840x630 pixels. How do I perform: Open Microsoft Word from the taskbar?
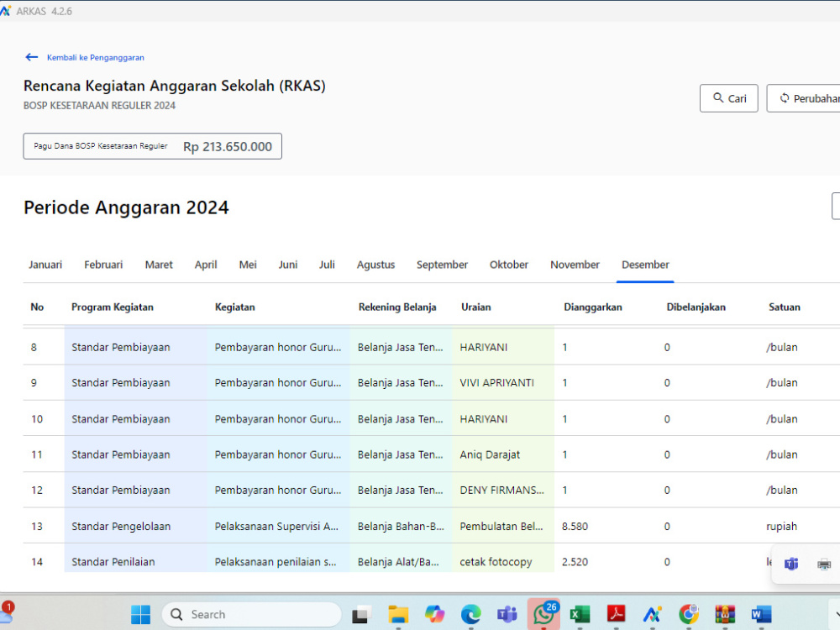click(761, 615)
